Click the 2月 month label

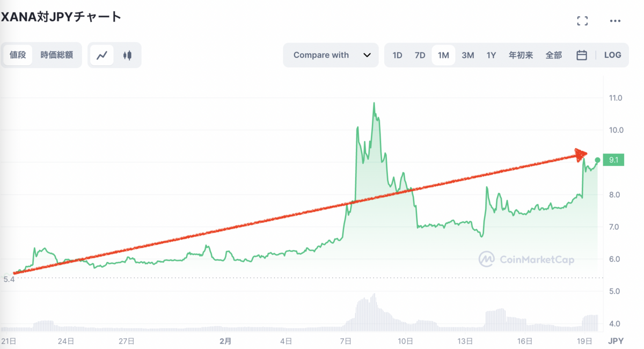[x=226, y=341]
